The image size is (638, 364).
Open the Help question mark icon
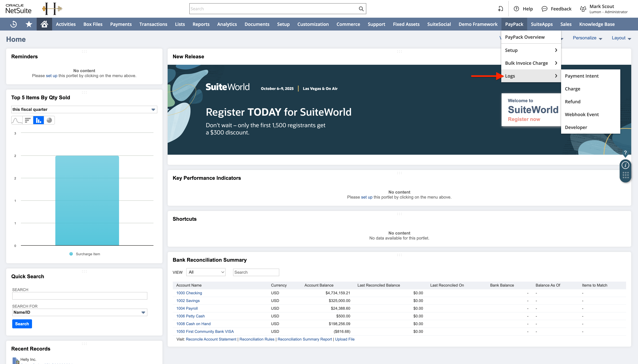click(x=516, y=9)
